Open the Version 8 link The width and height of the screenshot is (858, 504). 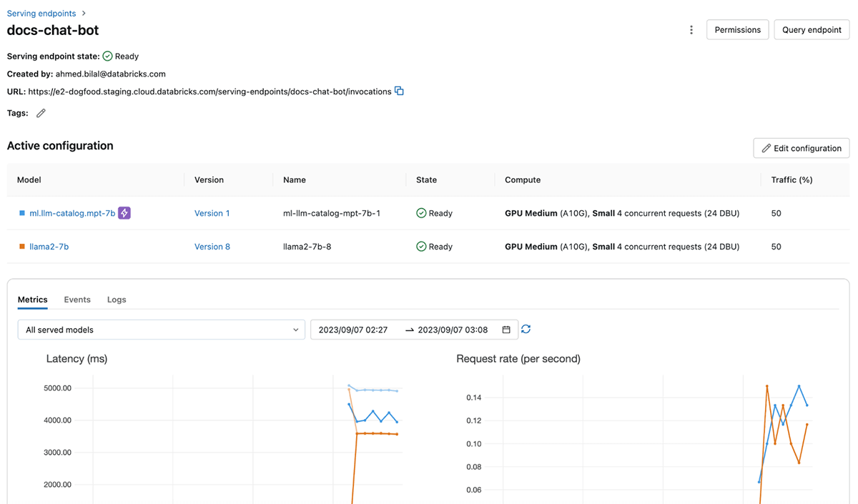[x=212, y=247]
